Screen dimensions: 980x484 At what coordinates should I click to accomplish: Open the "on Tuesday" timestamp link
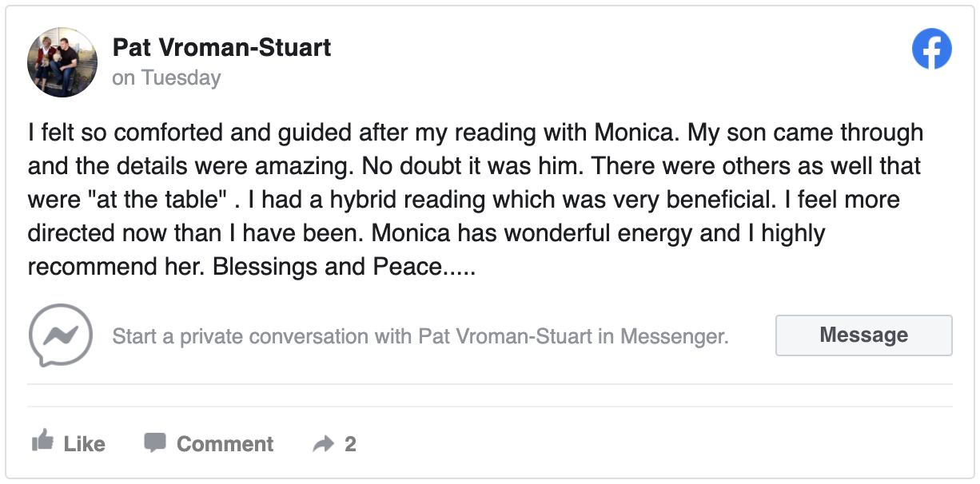166,77
